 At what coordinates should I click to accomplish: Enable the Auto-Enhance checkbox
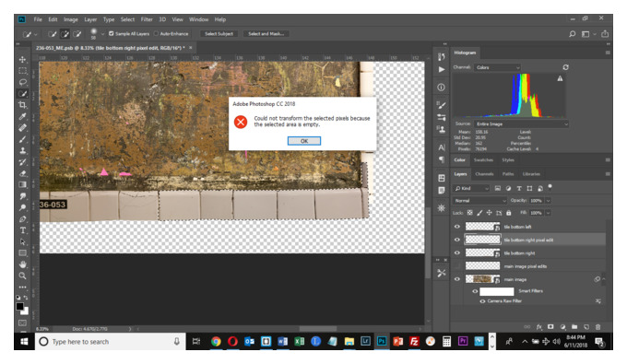click(156, 33)
